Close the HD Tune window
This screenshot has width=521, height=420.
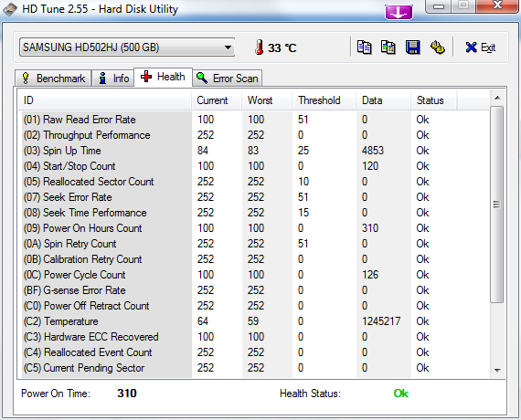point(497,5)
